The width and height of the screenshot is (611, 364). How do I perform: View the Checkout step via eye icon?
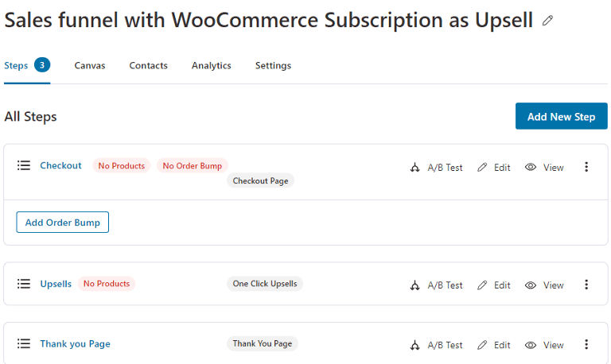[x=544, y=168]
